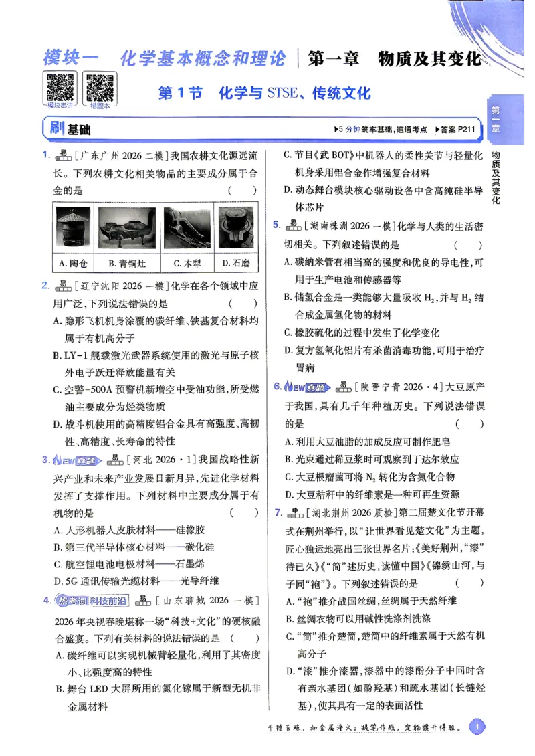This screenshot has width=535, height=756.
Task: Select option C 橡胶硫化的过程中发生了化学变化
Action: pyautogui.click(x=362, y=333)
